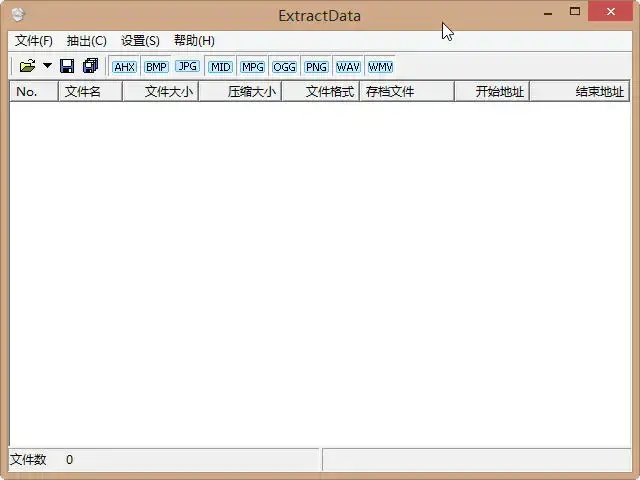Screen dimensions: 640x480
Task: Sort by the 文件格式 column header
Action: click(320, 91)
